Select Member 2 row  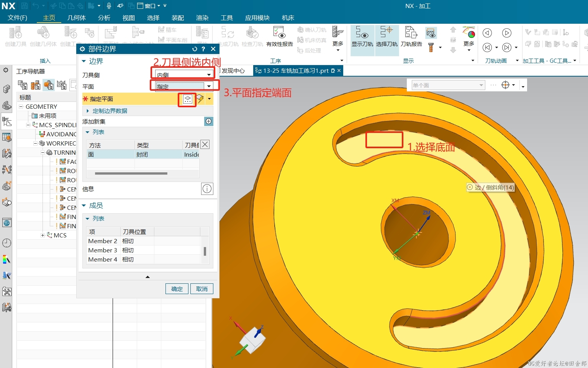(x=144, y=241)
